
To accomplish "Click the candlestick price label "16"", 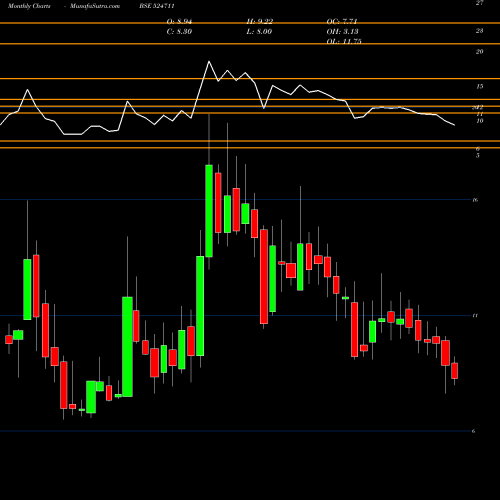I will (x=475, y=200).
